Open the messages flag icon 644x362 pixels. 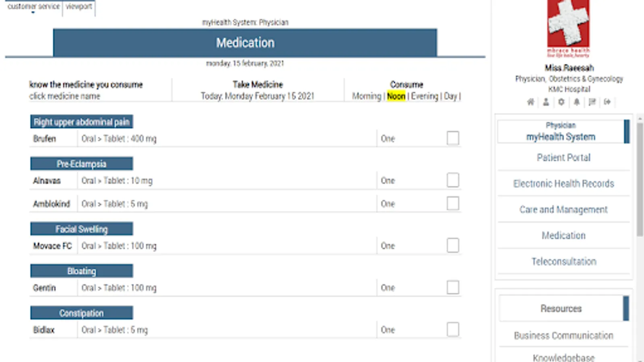coord(592,102)
